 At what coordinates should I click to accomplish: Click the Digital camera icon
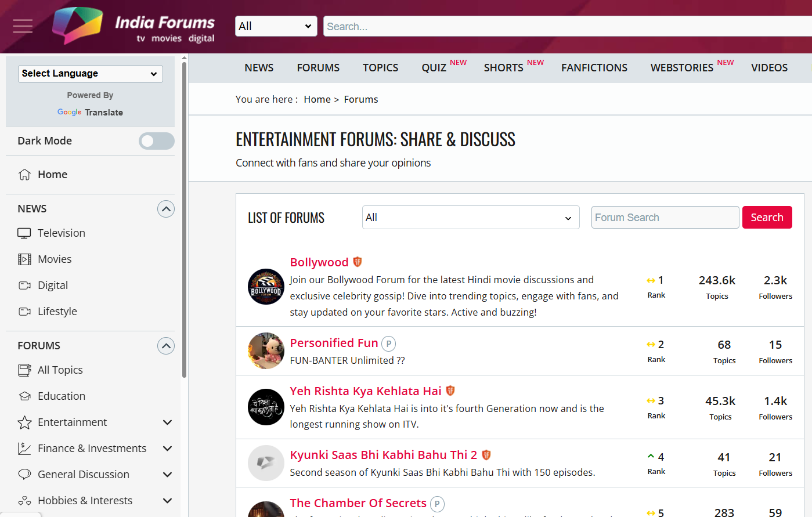24,285
